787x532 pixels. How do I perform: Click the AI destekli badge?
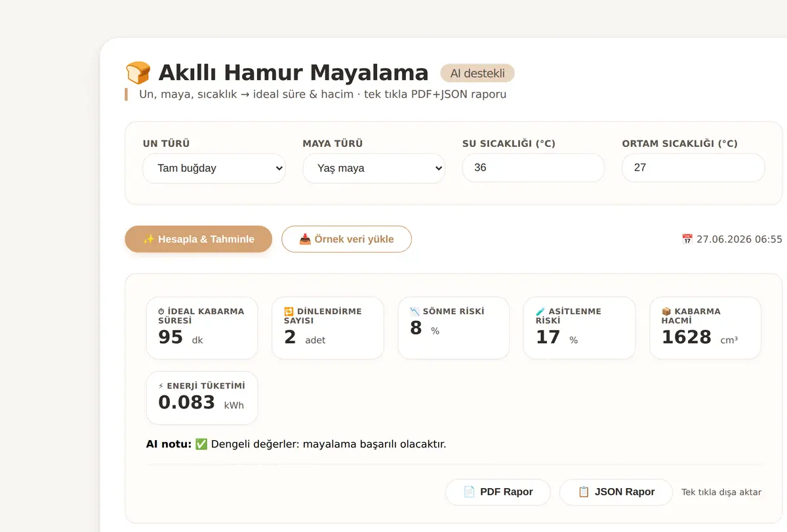[x=477, y=73]
